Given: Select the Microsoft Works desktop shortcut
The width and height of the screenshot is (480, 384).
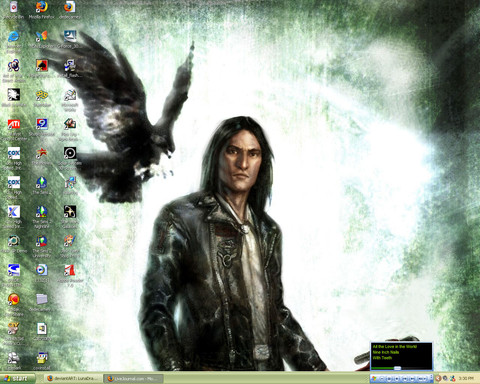Looking at the screenshot, I should [x=70, y=95].
